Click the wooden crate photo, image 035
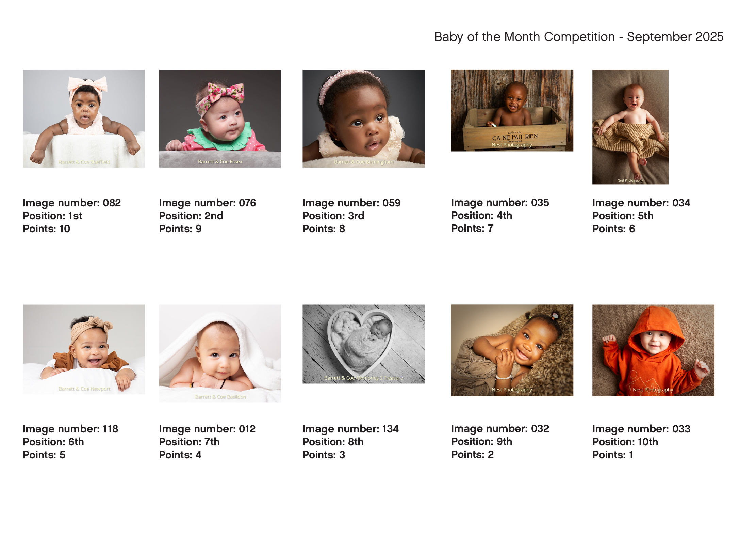Image resolution: width=756 pixels, height=535 pixels. point(512,110)
